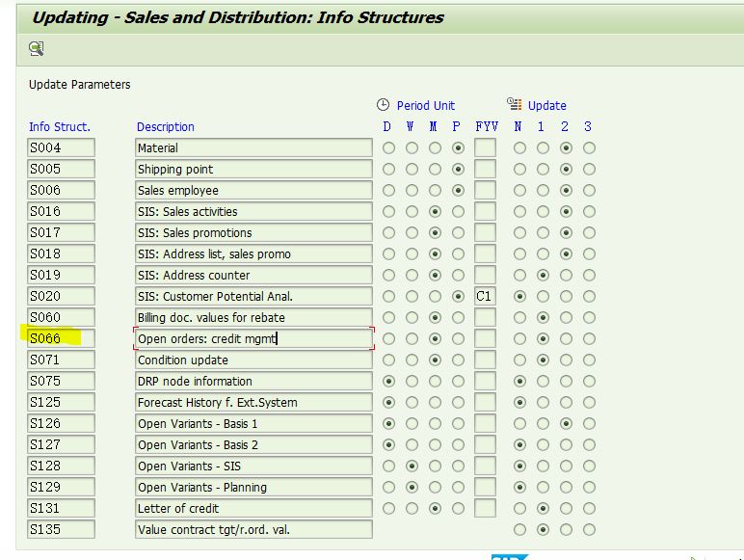Set S127 Open Variants Basis 2 period to W
744x560 pixels.
click(x=412, y=444)
